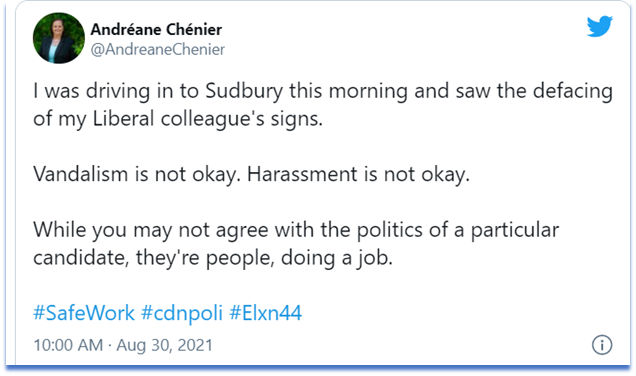Click the word "Liberal" in the tweet
Image resolution: width=636 pixels, height=376 pixels.
[123, 119]
